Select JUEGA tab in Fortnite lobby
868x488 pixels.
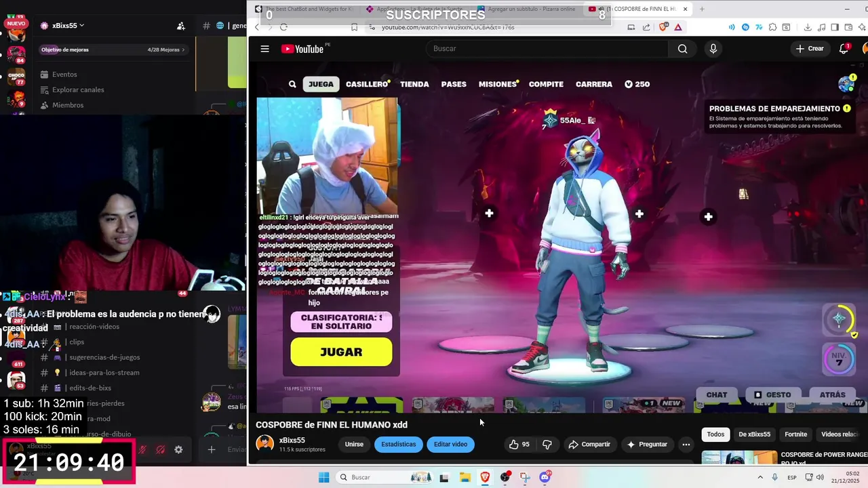click(321, 84)
